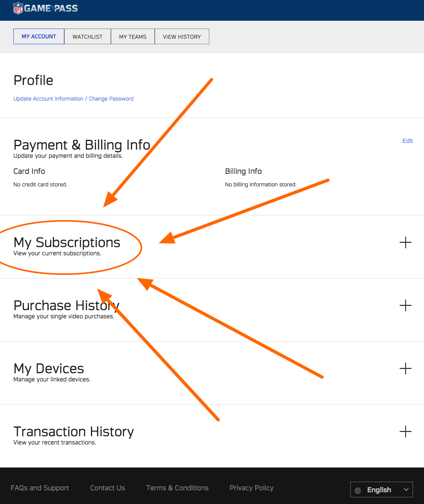Click the NFL Game Pass logo
The width and height of the screenshot is (424, 504).
pyautogui.click(x=45, y=8)
